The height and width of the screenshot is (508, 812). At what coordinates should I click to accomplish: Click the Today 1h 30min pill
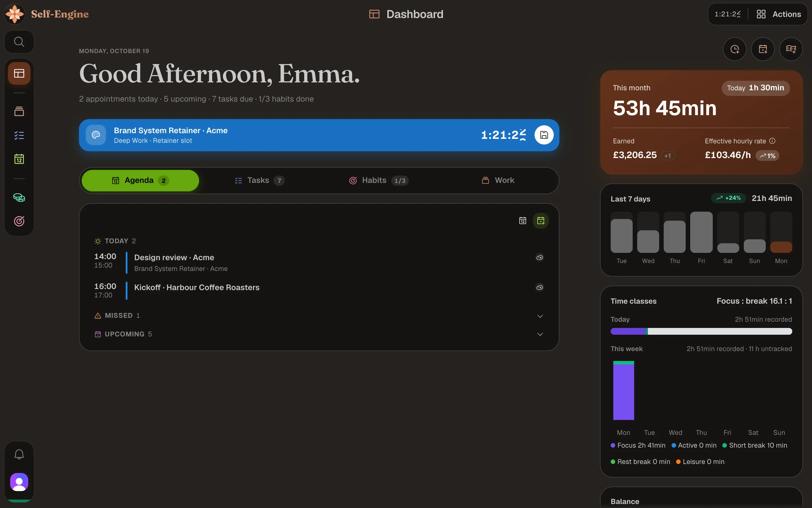[756, 88]
